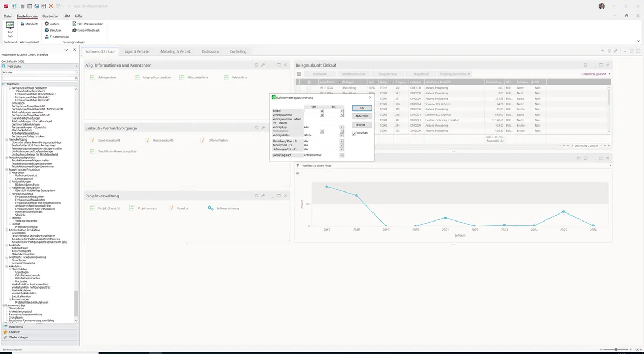The height and width of the screenshot is (354, 644).
Task: Open the Vertragstyp dropdown in the dialog
Action: tap(341, 127)
